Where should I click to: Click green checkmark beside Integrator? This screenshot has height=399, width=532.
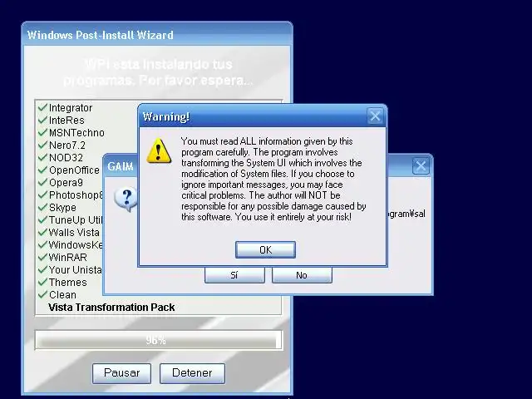point(42,107)
